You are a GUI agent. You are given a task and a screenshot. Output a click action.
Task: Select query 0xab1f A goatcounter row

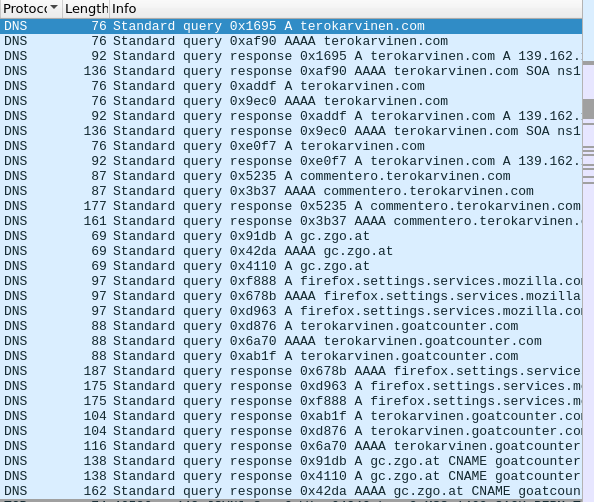[x=291, y=356]
